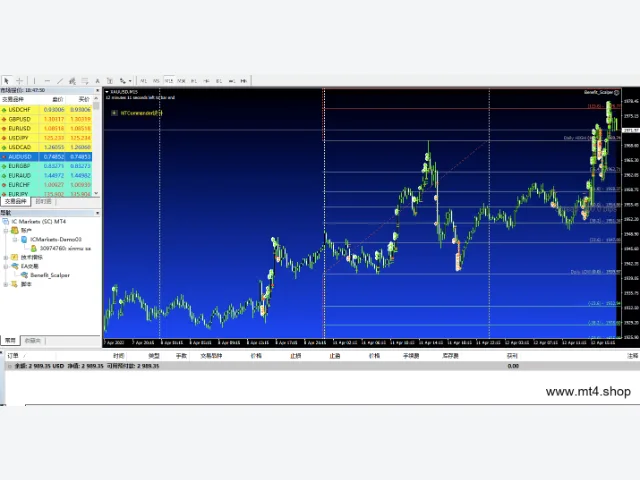Select the Fibonacci retracement tool
Viewport: 640px width, 480px height.
[85, 81]
